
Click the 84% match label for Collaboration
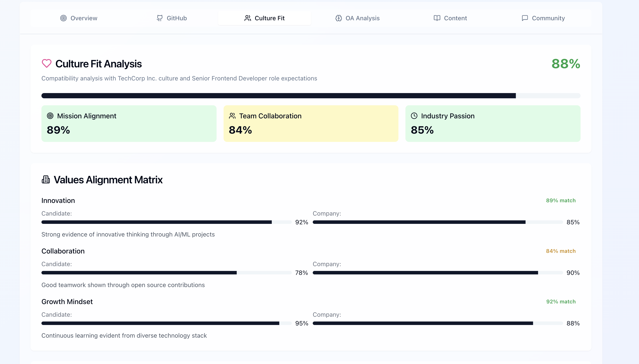pos(560,251)
